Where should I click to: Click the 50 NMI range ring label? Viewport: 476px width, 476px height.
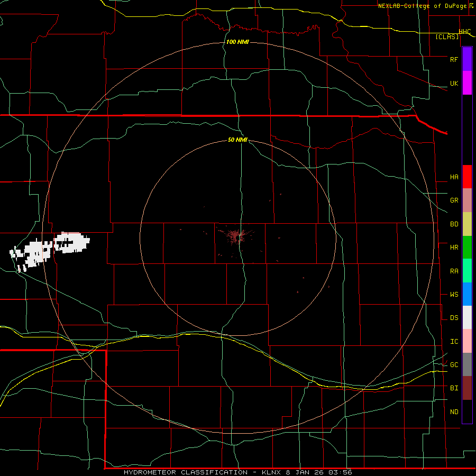point(237,140)
